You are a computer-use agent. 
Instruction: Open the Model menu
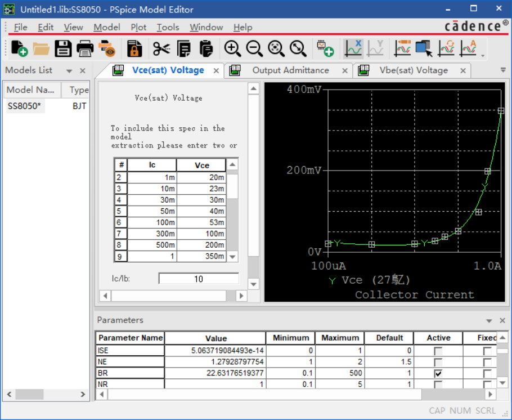(107, 27)
